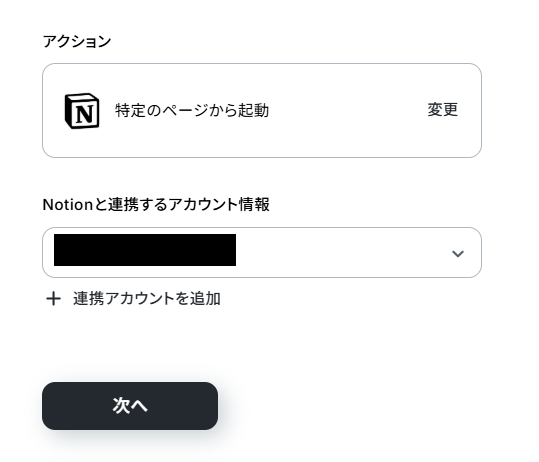
Task: Click the plus icon beside 連携アカウントを追加
Action: point(53,298)
